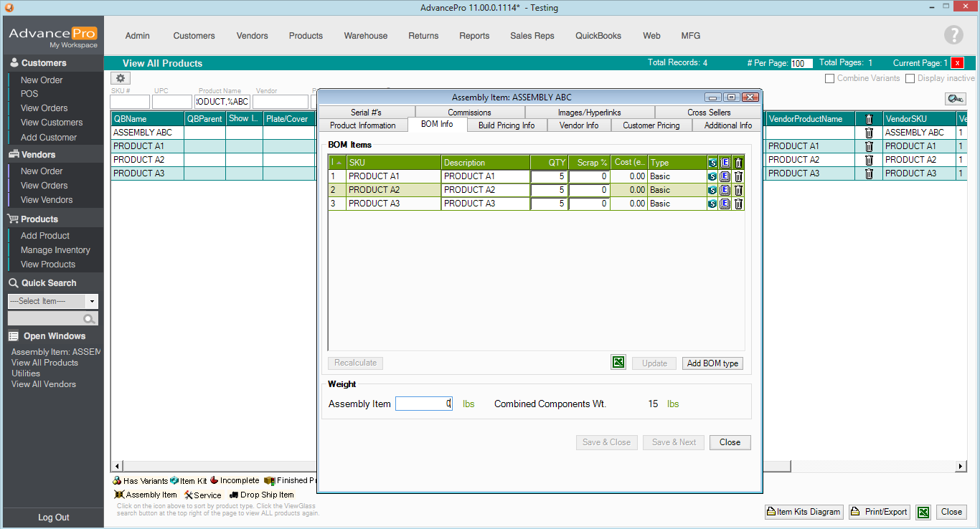Open the Select Item quick search dropdown
Viewport: 980px width, 529px height.
[92, 302]
